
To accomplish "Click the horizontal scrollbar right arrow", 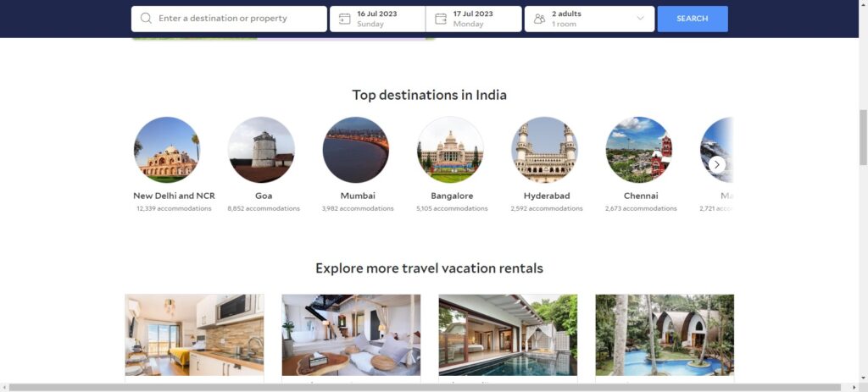I will (x=853, y=388).
